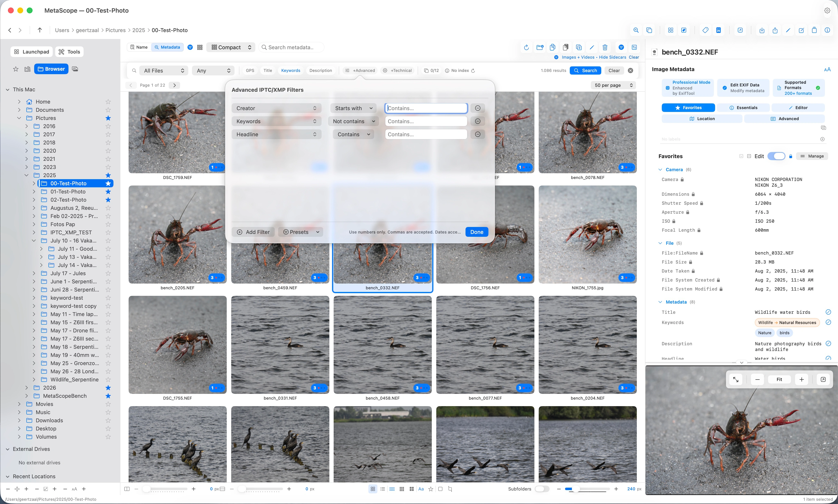Switch to the Location tab
The width and height of the screenshot is (838, 504).
[702, 118]
